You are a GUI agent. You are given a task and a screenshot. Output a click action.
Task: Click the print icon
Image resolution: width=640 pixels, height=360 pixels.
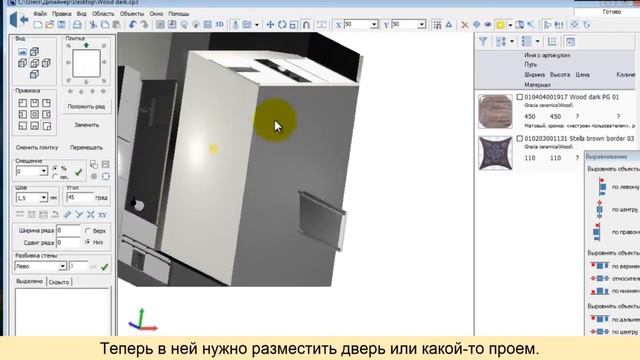77,25
